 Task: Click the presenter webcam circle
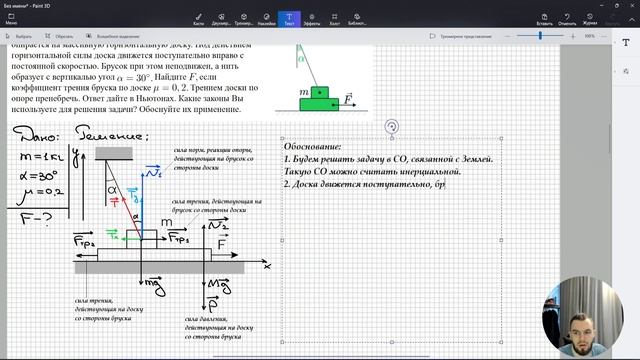pyautogui.click(x=583, y=317)
